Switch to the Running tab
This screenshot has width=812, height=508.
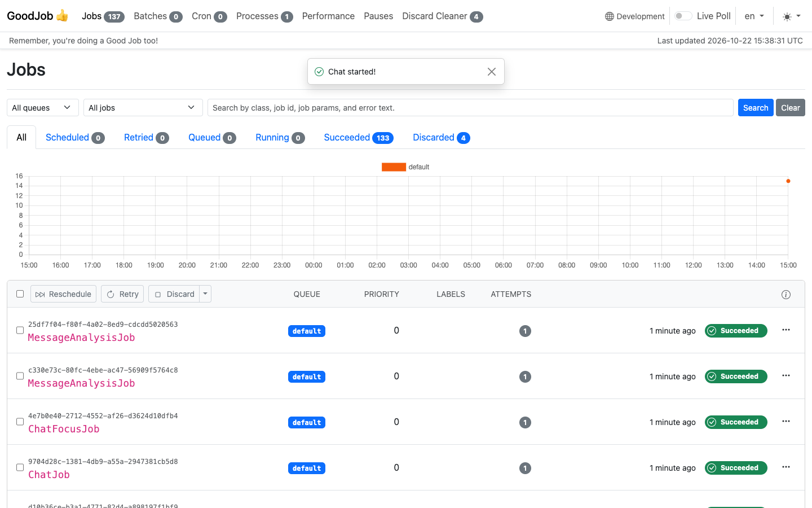point(280,138)
